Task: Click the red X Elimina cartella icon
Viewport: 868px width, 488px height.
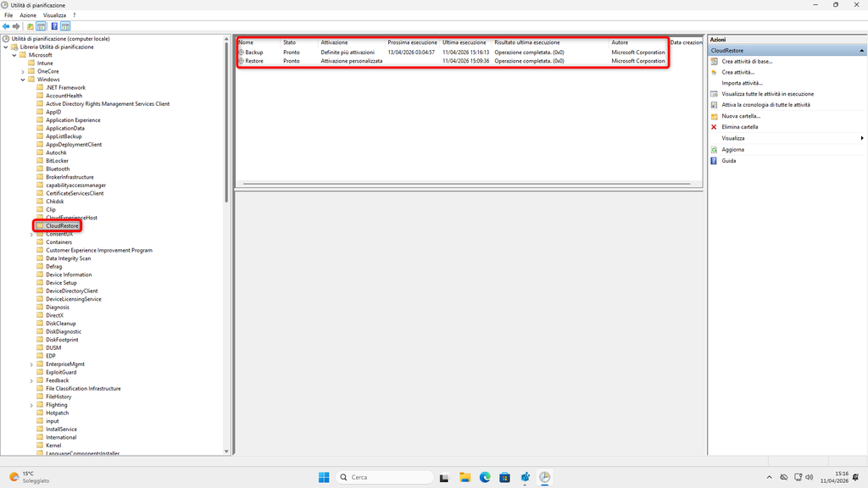Action: pos(714,127)
